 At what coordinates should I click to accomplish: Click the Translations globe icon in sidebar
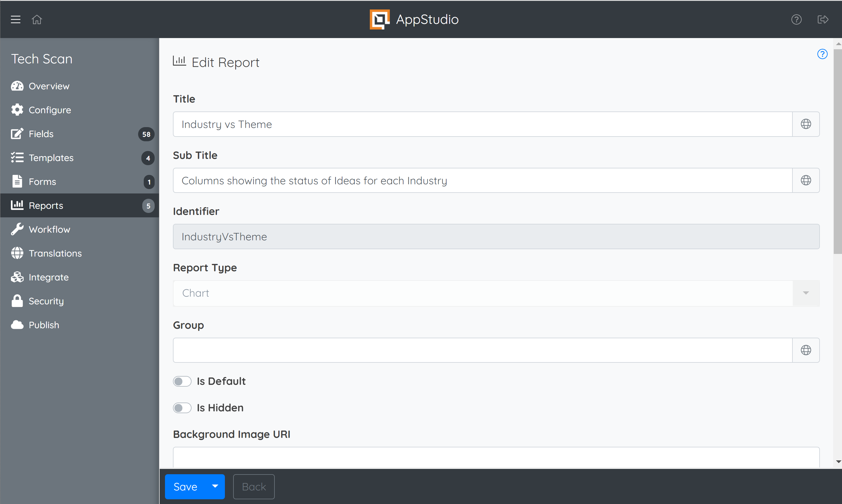tap(17, 253)
